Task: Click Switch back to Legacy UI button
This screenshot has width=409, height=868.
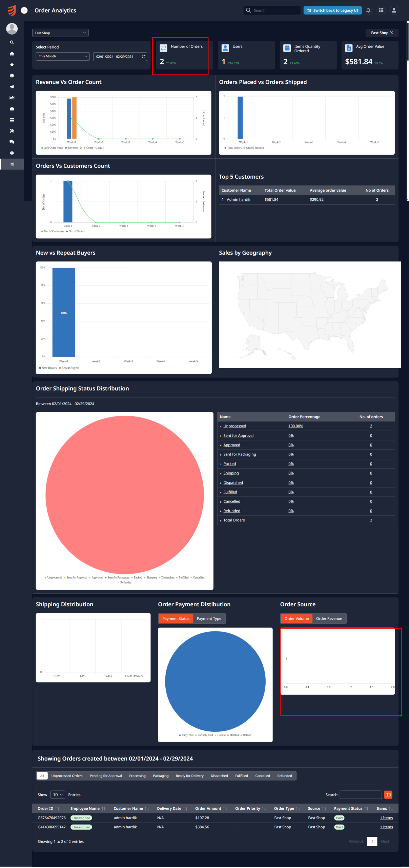Action: point(332,11)
